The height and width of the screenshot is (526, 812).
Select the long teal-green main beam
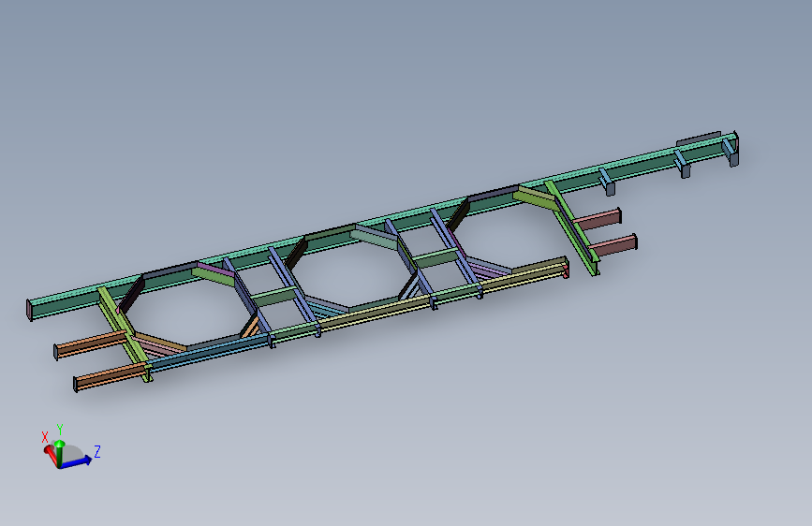(383, 223)
